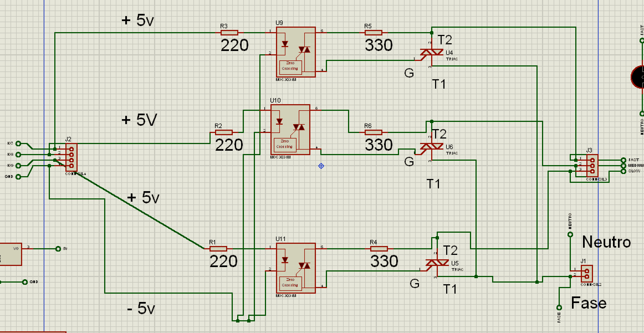Select the J3 CONN-SIL3 connector

coord(592,165)
